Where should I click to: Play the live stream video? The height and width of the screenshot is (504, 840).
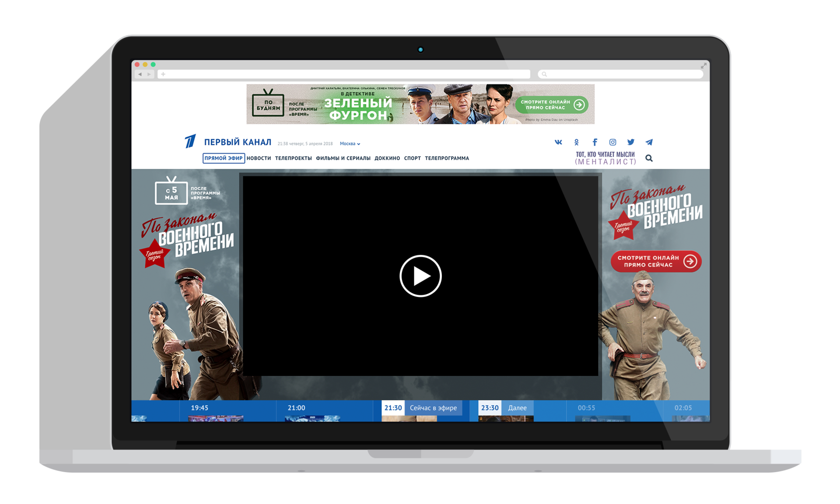click(x=420, y=276)
